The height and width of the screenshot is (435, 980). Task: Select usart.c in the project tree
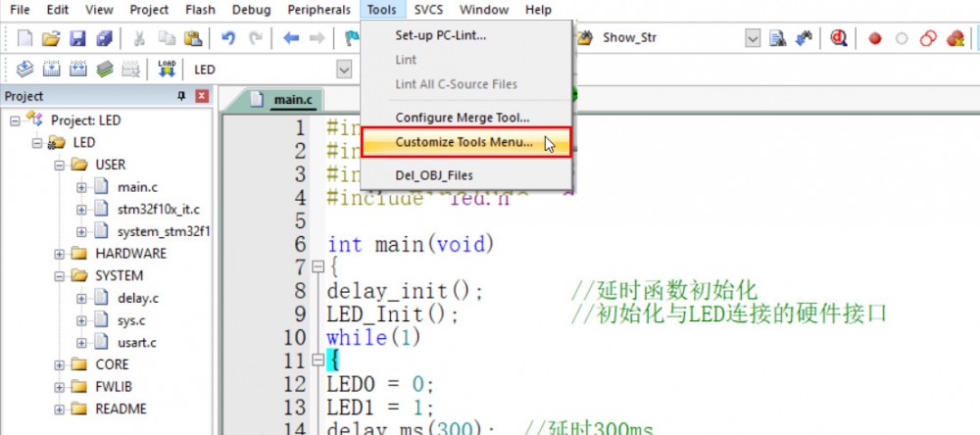pyautogui.click(x=137, y=343)
